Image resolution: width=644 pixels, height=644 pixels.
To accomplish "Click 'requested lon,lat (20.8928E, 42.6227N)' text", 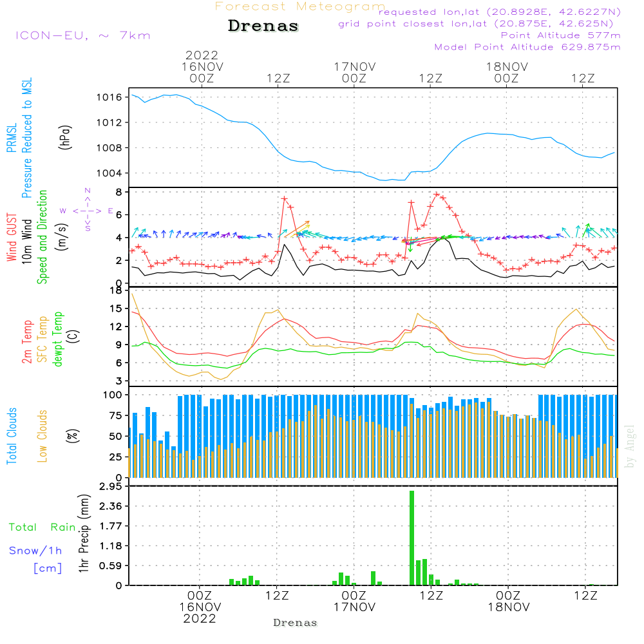I will (x=500, y=12).
